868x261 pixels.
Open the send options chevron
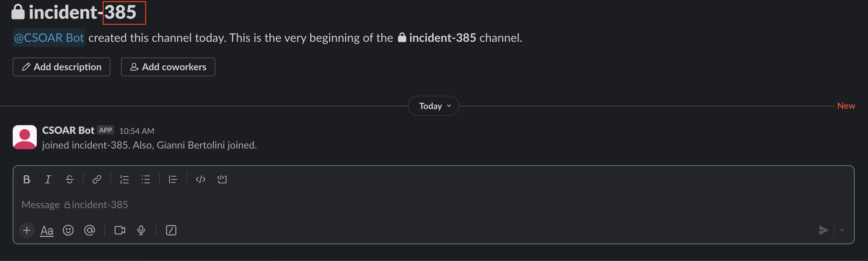point(842,230)
